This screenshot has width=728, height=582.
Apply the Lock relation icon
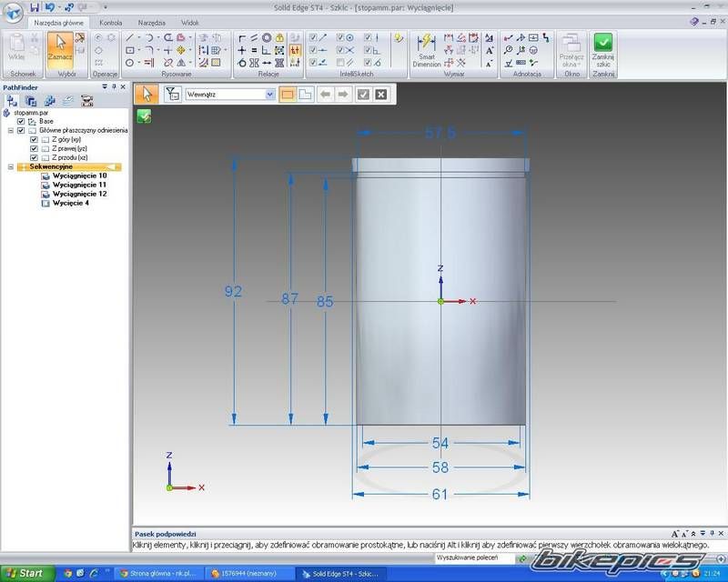click(279, 38)
